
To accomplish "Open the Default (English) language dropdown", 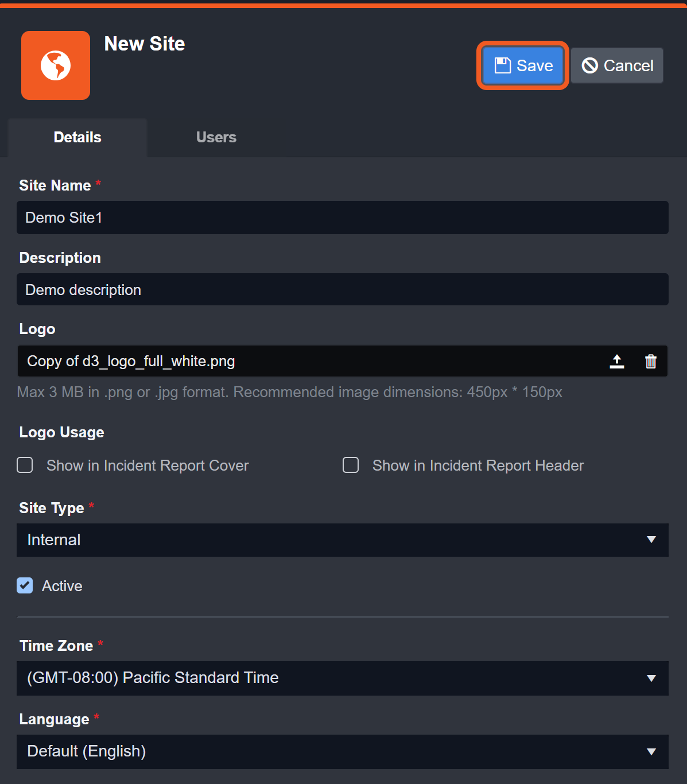I will (333, 751).
